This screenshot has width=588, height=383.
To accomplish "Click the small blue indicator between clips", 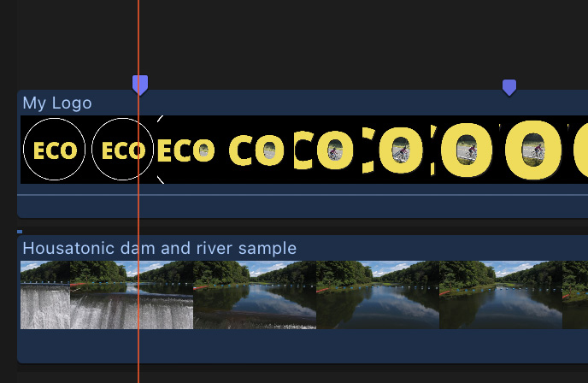I will click(x=20, y=232).
